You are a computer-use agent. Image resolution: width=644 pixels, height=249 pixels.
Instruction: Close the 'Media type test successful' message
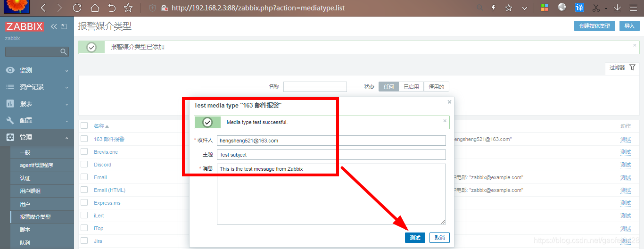[x=445, y=121]
